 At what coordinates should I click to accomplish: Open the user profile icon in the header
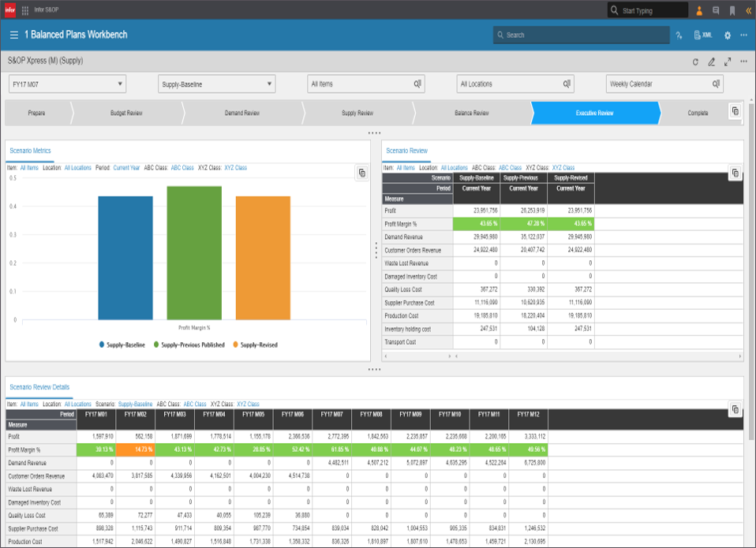coord(699,11)
